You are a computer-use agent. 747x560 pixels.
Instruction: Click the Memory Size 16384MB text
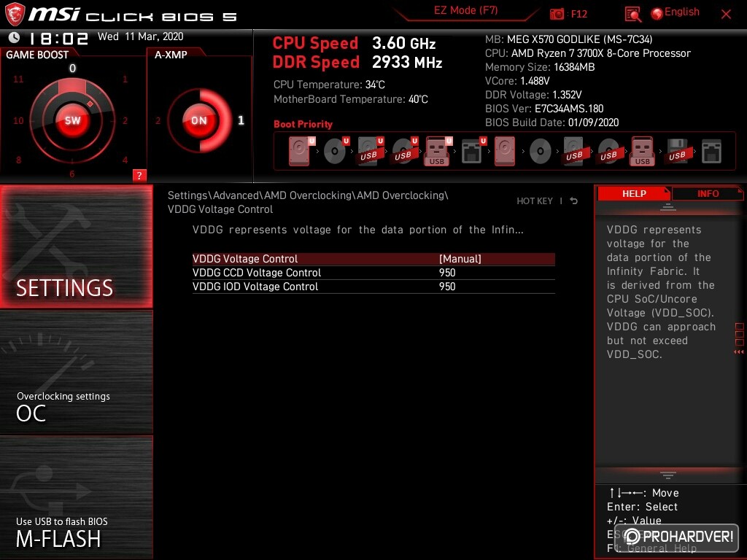(540, 67)
